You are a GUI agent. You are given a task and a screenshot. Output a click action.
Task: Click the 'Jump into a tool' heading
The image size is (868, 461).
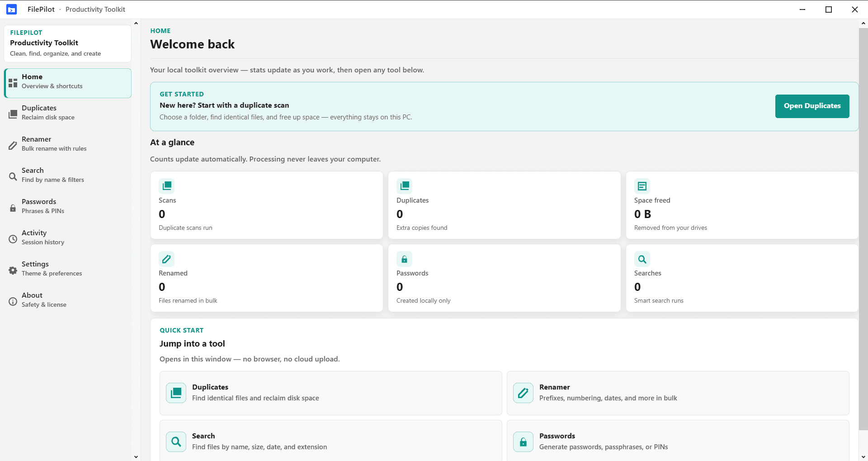pyautogui.click(x=192, y=343)
